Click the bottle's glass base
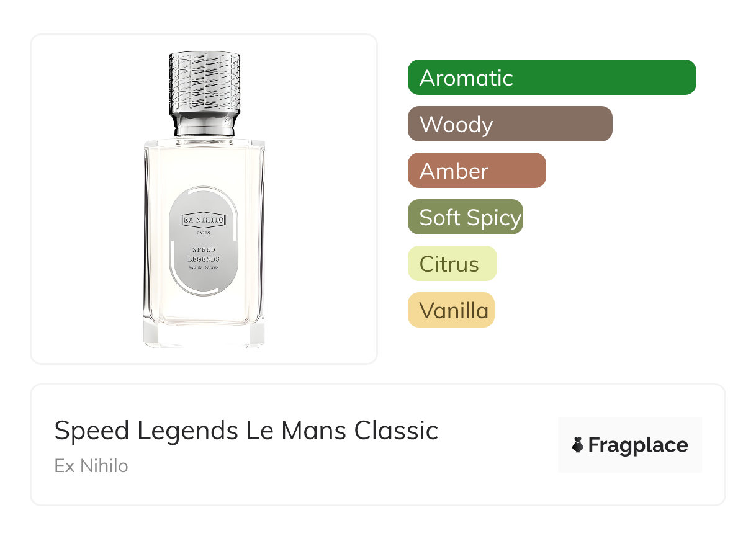Viewport: 756px width, 536px height. coord(204,335)
